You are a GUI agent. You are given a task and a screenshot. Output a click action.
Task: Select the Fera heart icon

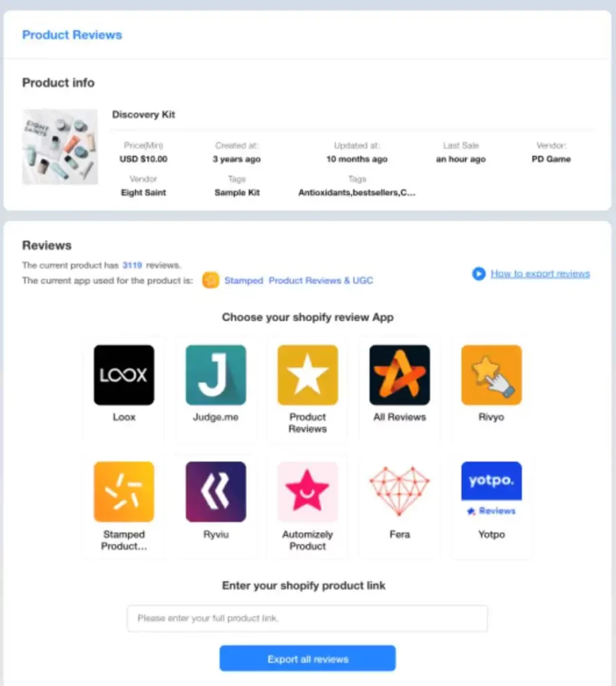(x=400, y=492)
